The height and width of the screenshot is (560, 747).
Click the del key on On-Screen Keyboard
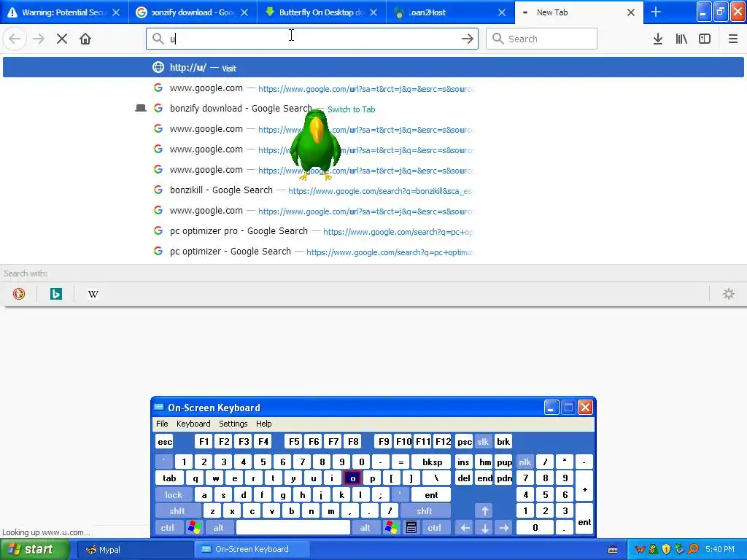(x=463, y=478)
